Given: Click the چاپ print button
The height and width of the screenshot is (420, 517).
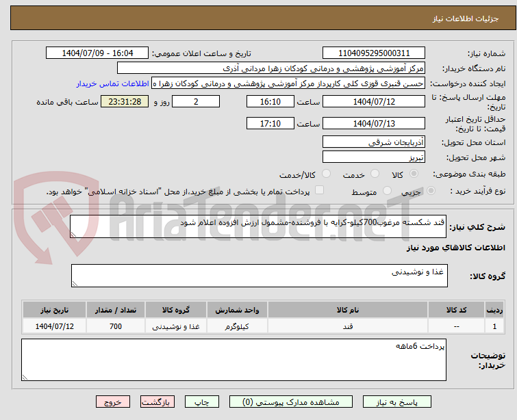Looking at the screenshot, I should 202,402.
